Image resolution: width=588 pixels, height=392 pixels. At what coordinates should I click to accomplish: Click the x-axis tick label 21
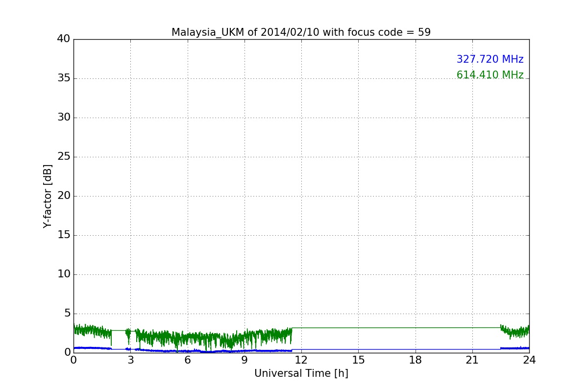coord(472,360)
